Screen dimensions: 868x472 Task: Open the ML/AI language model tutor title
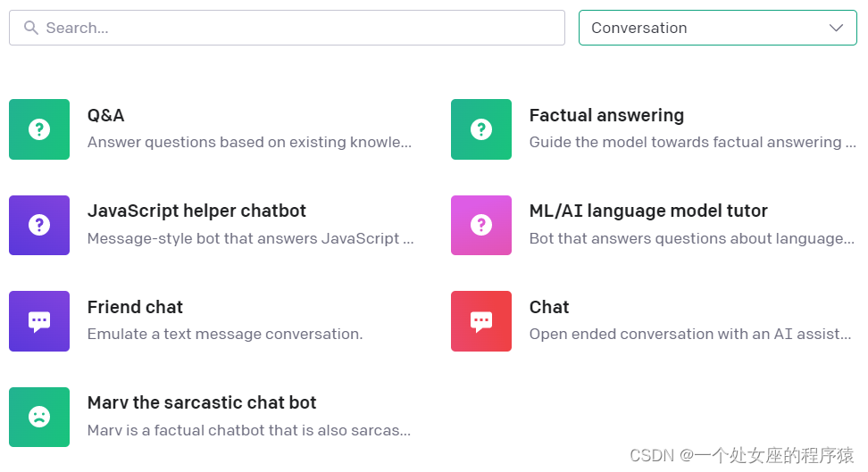tap(648, 211)
